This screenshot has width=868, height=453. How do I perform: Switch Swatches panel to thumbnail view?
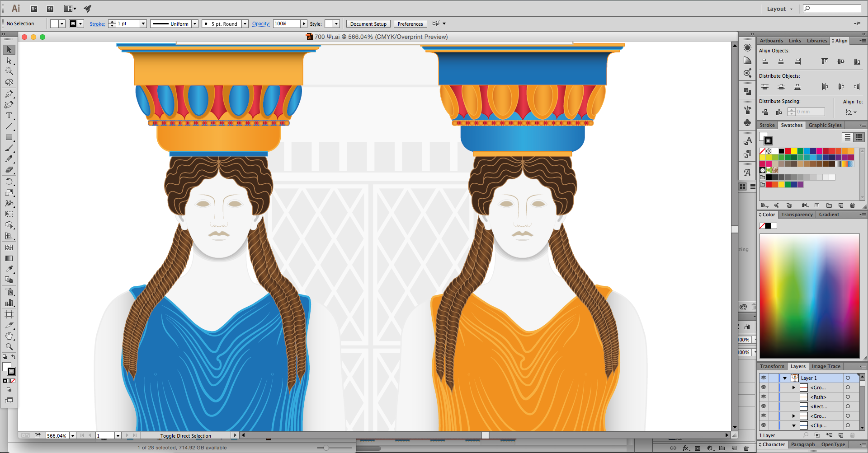pyautogui.click(x=859, y=137)
